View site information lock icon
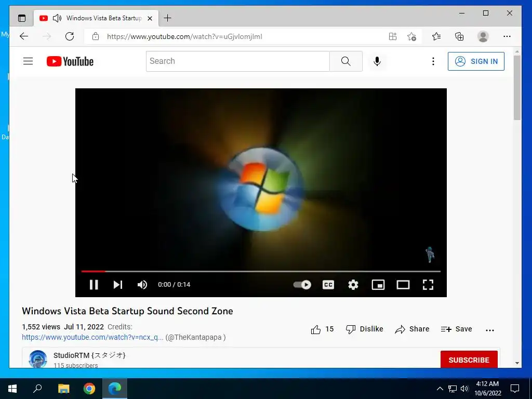This screenshot has width=532, height=399. pos(96,36)
